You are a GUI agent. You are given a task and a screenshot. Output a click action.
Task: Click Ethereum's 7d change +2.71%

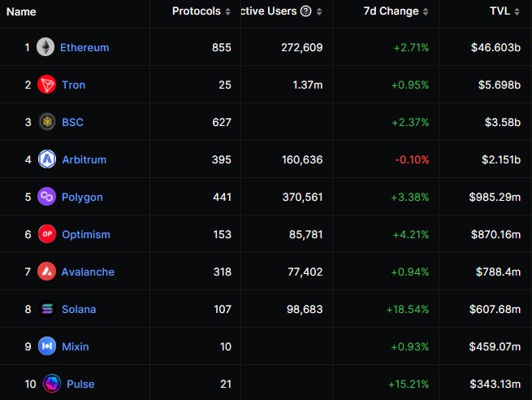411,47
